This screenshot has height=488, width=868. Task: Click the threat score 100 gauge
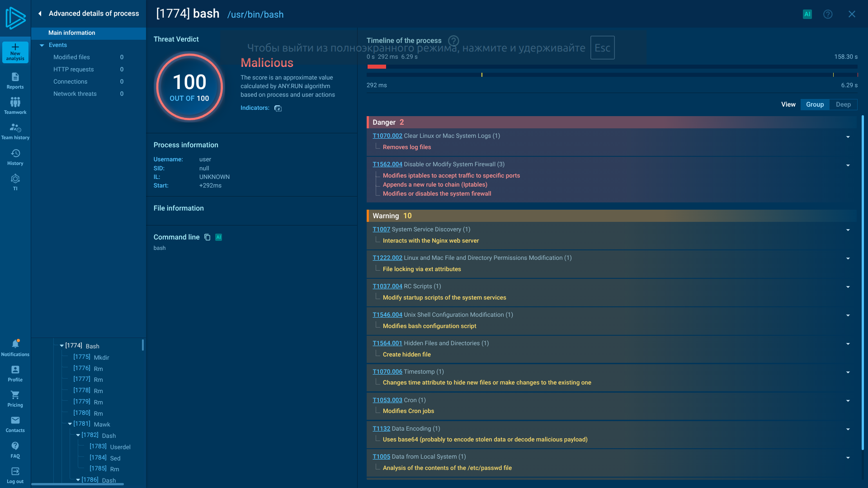189,87
